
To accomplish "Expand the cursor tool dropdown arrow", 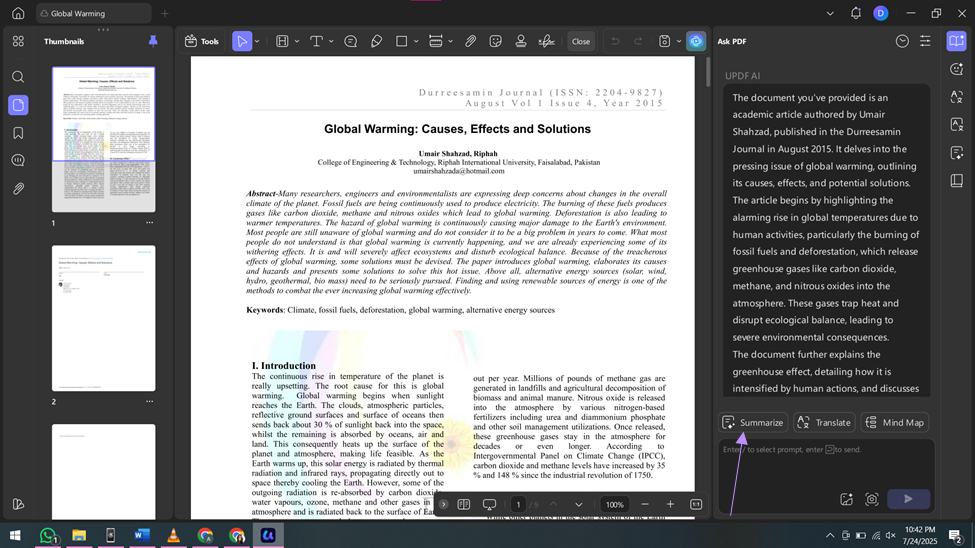I will [x=257, y=42].
